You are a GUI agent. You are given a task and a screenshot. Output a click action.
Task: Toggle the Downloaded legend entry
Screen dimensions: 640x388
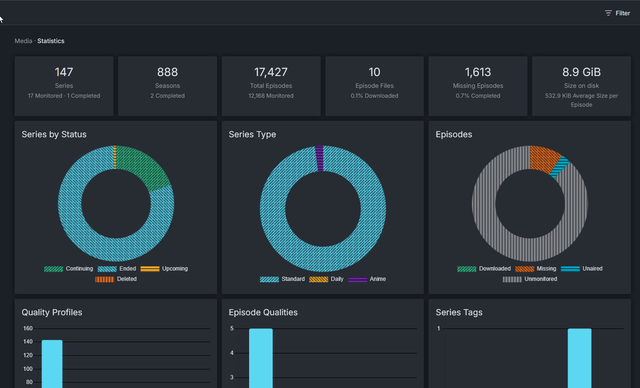pos(484,268)
